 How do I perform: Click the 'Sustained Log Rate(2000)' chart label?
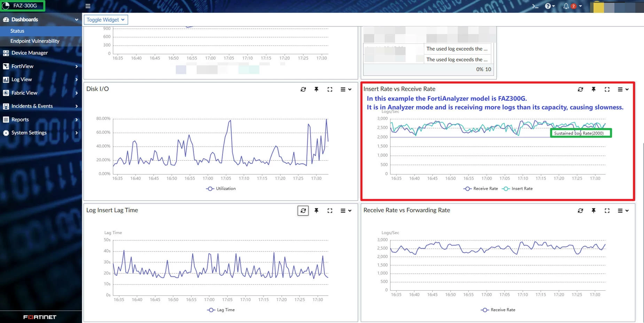click(579, 133)
